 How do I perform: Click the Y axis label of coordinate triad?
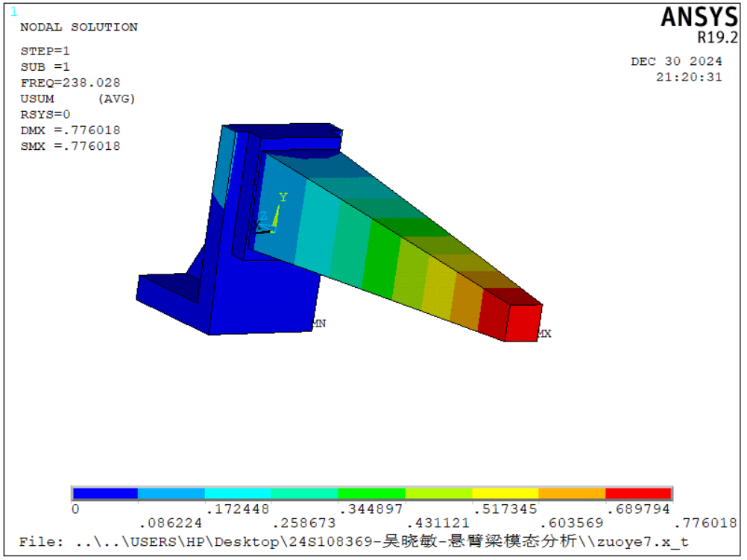click(x=283, y=197)
